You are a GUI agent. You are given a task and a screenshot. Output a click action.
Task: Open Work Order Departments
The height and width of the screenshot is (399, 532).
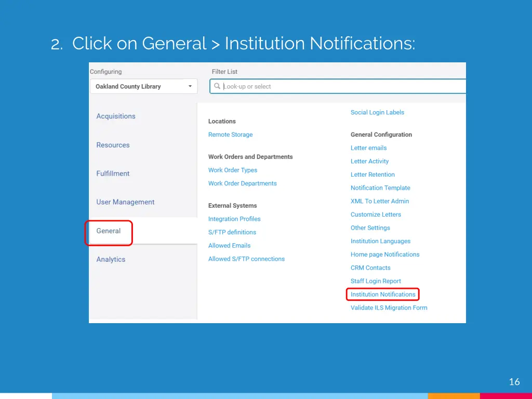pos(243,183)
